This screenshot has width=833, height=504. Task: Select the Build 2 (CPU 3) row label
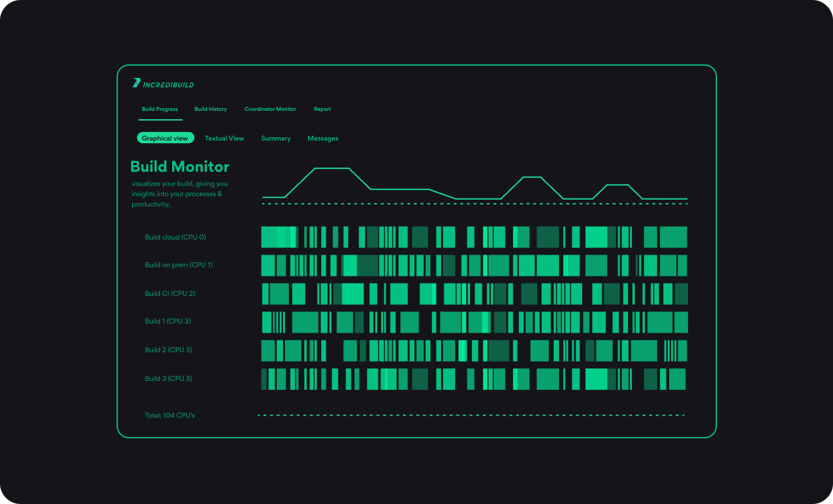point(168,350)
